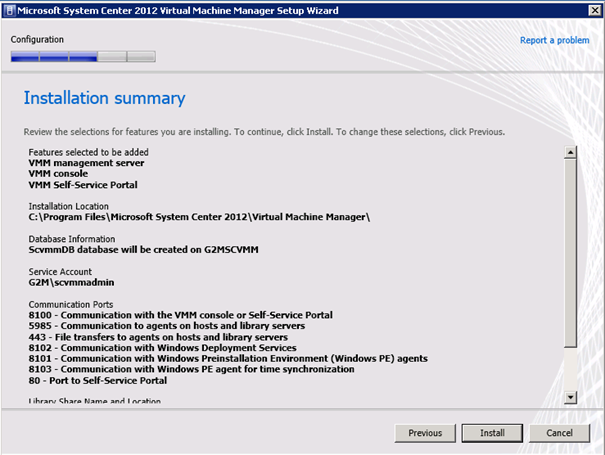This screenshot has height=455, width=605.
Task: Click the Installation summary page title
Action: tap(105, 98)
